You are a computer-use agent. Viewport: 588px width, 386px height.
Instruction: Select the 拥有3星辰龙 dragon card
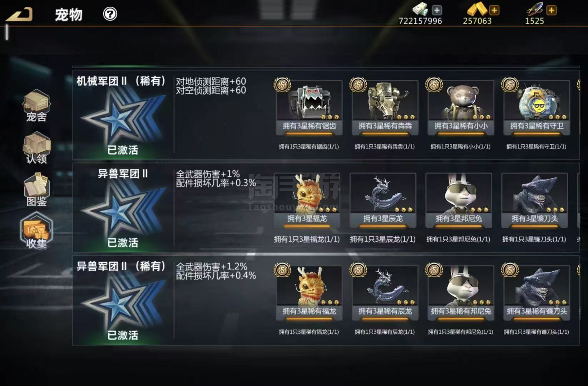383,200
